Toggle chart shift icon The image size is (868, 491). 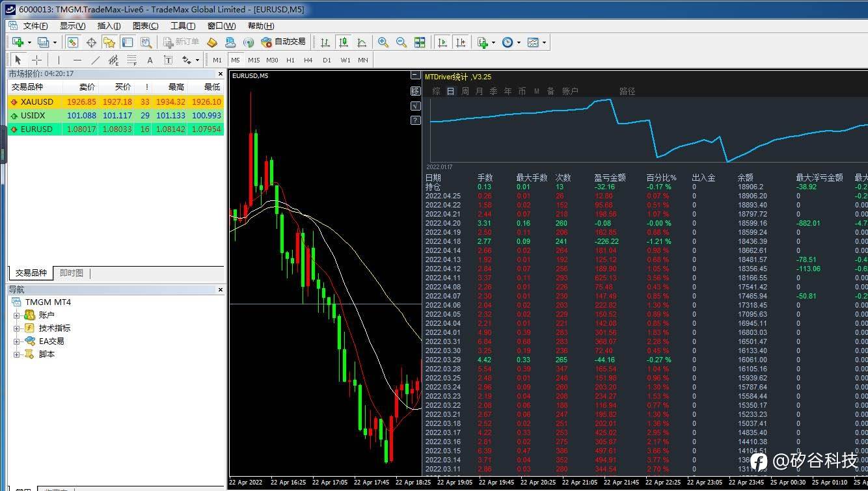[461, 42]
